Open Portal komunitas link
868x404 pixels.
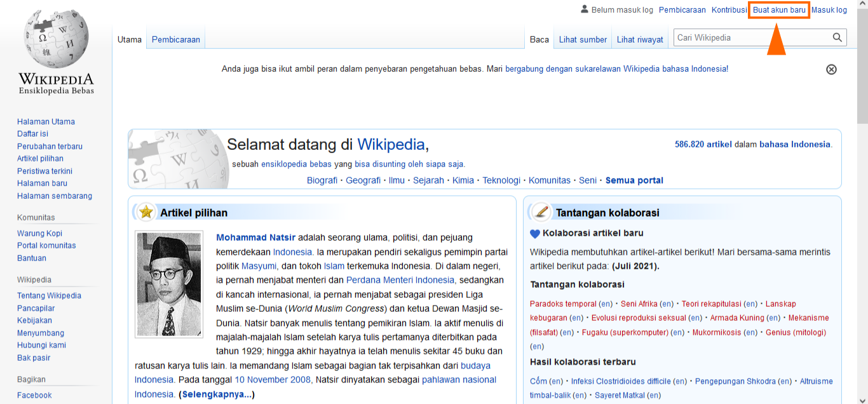pyautogui.click(x=46, y=246)
